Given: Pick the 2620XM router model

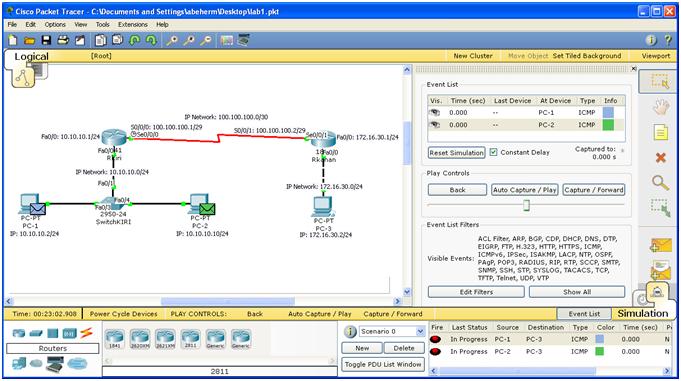Looking at the screenshot, I should [x=140, y=339].
